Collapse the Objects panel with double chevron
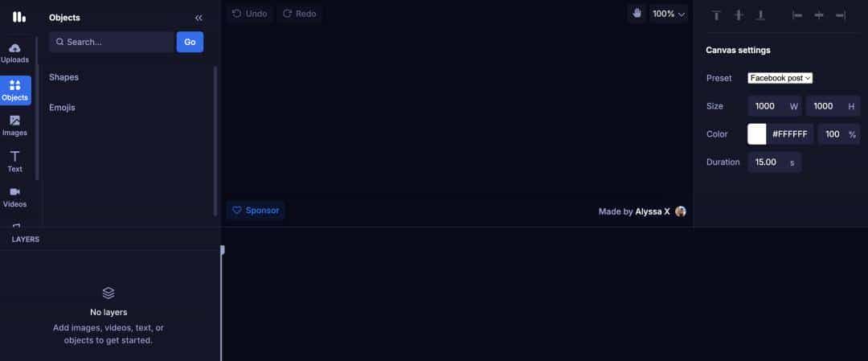 tap(199, 18)
